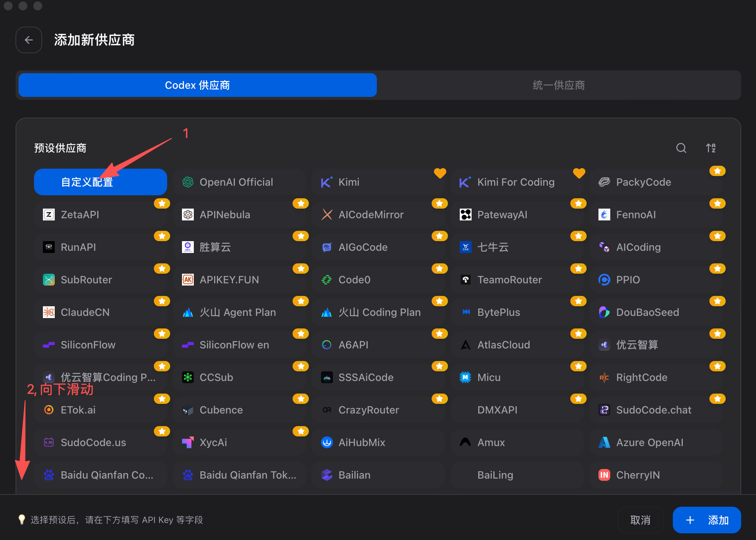Click the alphabetical sort icon

[711, 148]
